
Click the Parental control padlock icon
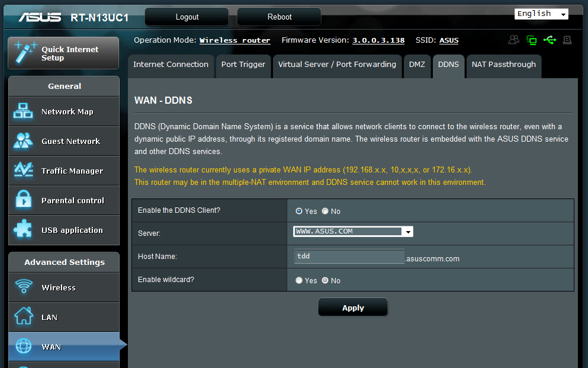pyautogui.click(x=23, y=199)
